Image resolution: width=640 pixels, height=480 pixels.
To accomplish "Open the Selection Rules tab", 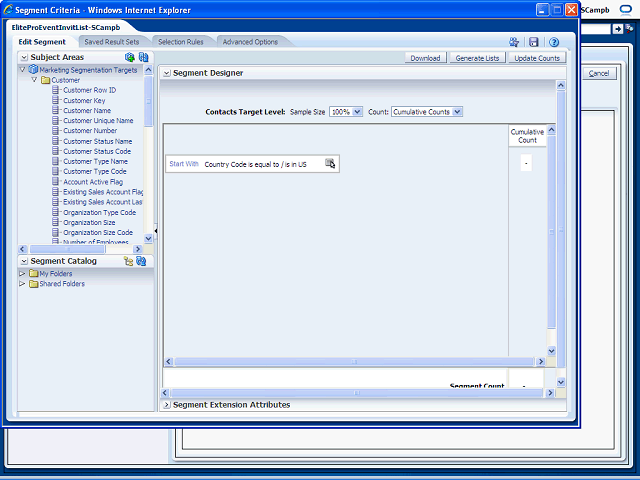I will 181,42.
